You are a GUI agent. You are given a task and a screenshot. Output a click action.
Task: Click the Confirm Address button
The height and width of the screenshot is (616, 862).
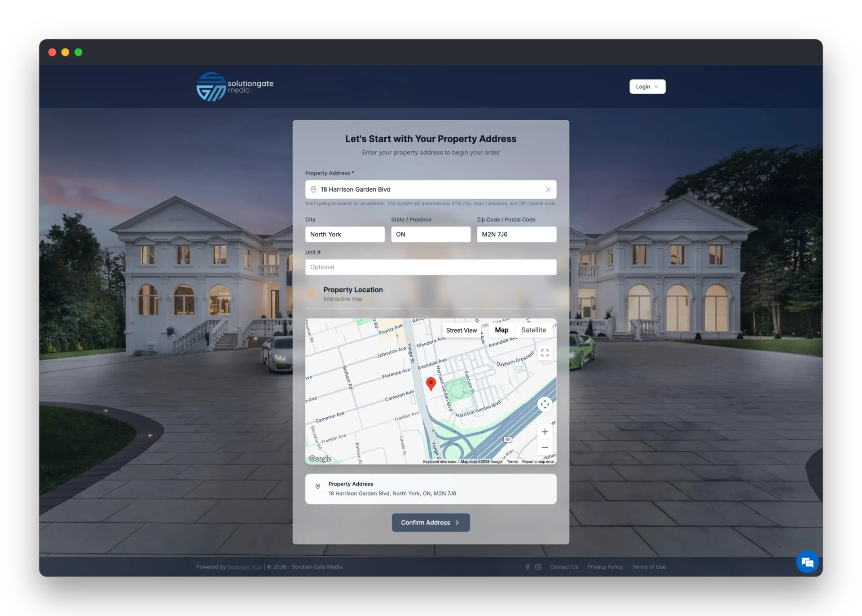pyautogui.click(x=431, y=522)
